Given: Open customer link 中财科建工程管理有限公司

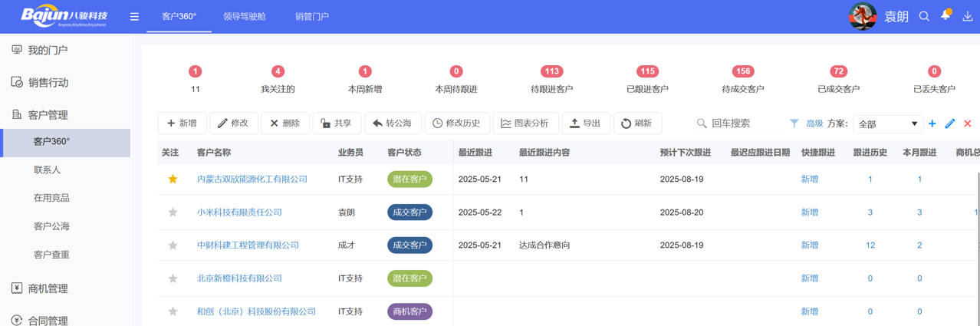Looking at the screenshot, I should [248, 245].
